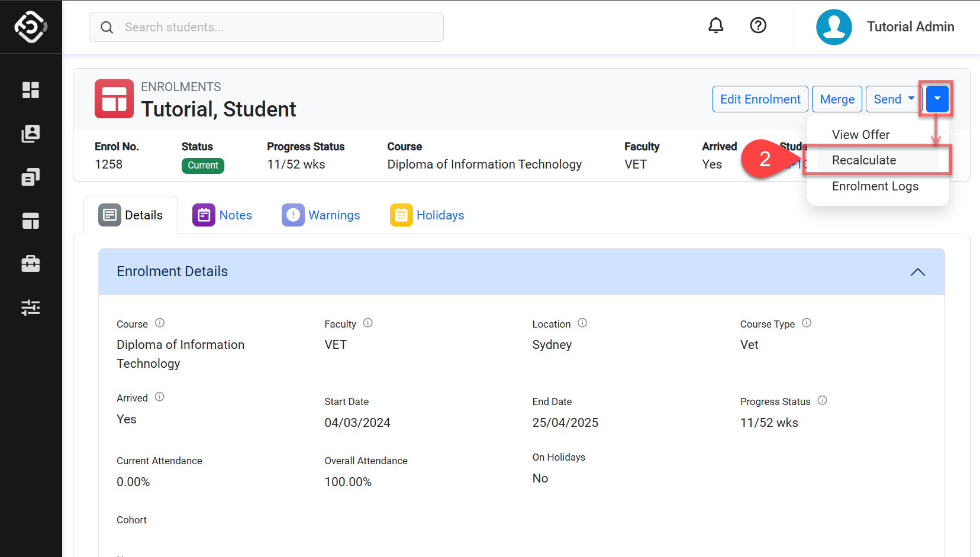
Task: Click the dashboard grid icon in sidebar
Action: point(31,90)
